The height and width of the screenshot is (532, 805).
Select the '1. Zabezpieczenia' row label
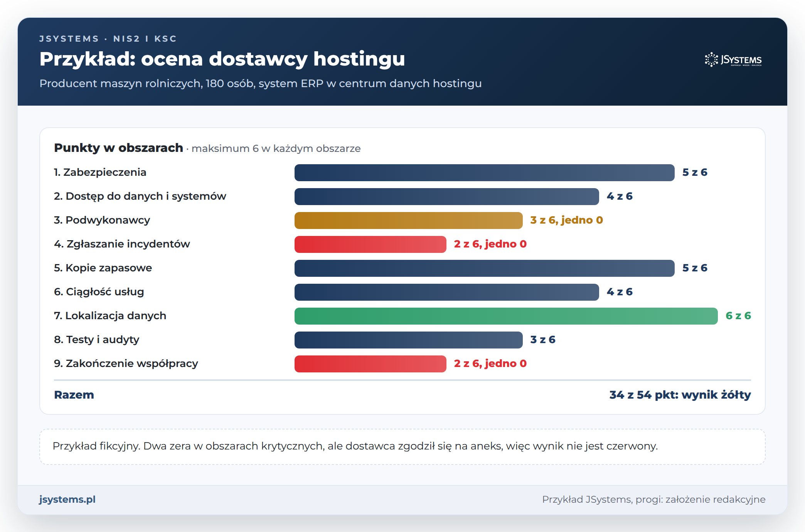(100, 172)
